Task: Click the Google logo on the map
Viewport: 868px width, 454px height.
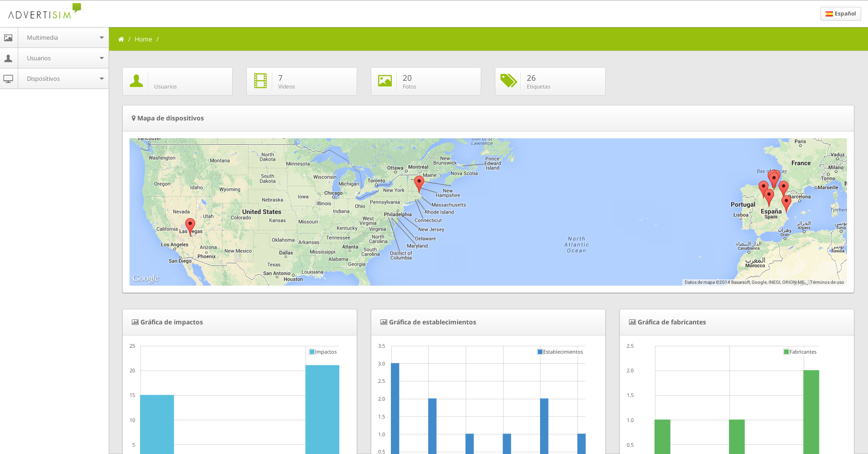Action: tap(146, 278)
